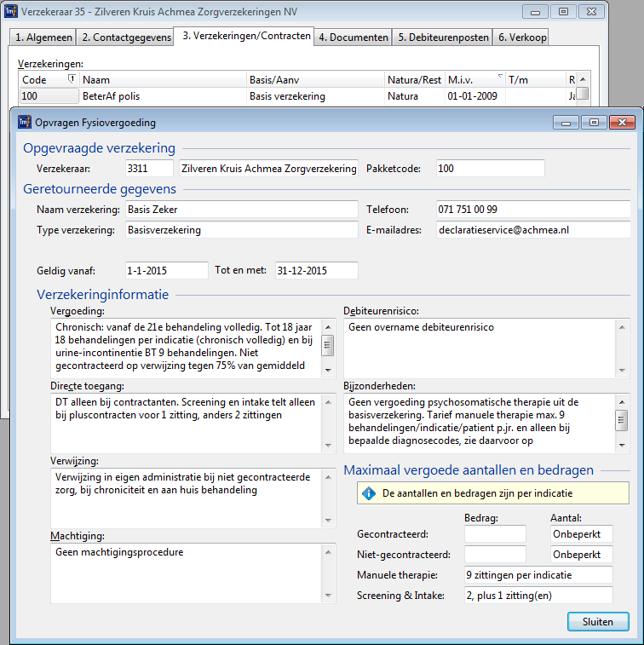The width and height of the screenshot is (644, 645).
Task: Click the Telefoon field
Action: coord(533,210)
